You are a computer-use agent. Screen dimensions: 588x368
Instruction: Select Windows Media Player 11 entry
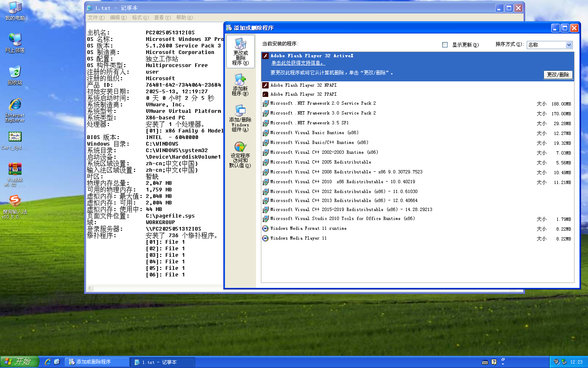(x=298, y=238)
